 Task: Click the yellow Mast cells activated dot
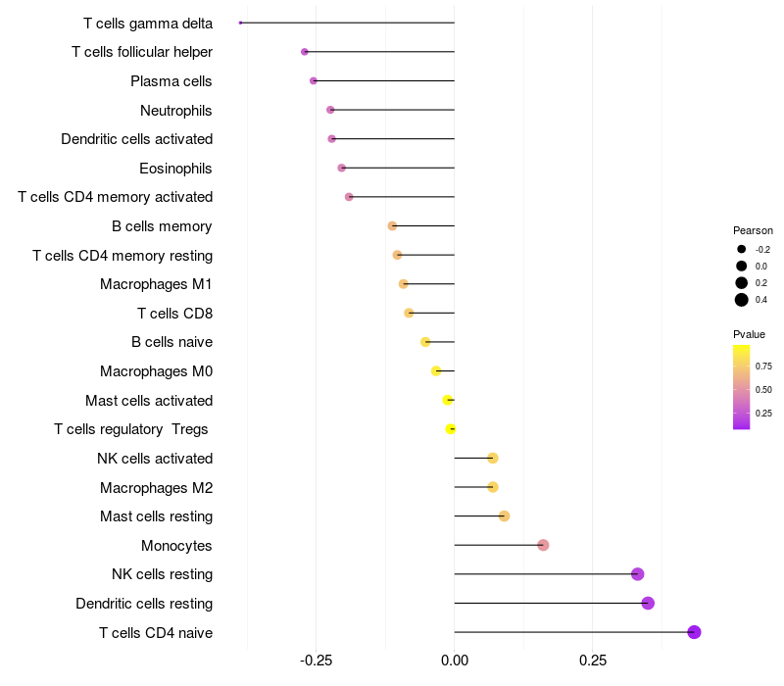click(x=448, y=400)
